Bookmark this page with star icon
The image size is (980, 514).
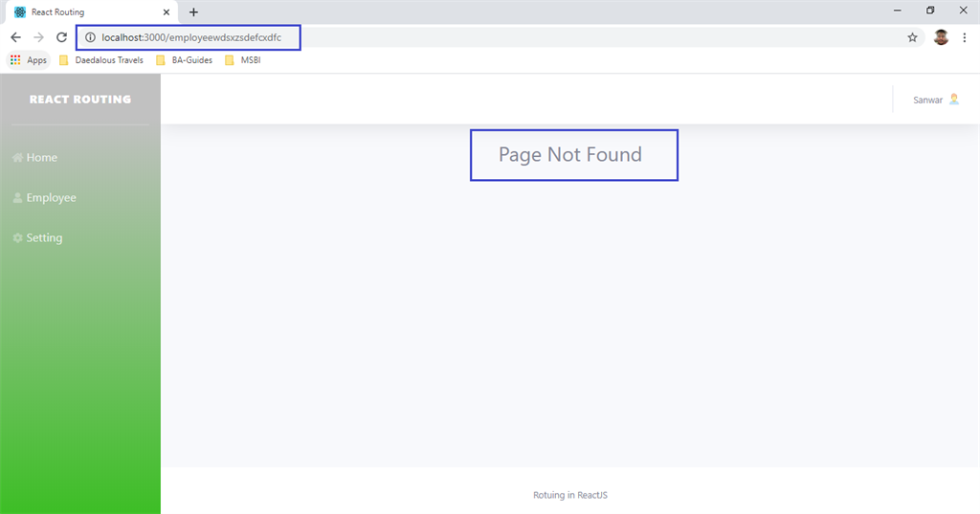(x=912, y=37)
